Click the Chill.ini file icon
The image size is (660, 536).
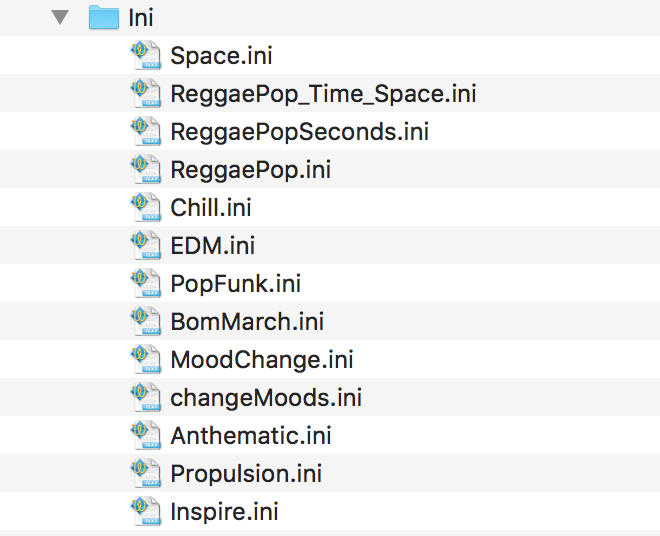[x=146, y=208]
